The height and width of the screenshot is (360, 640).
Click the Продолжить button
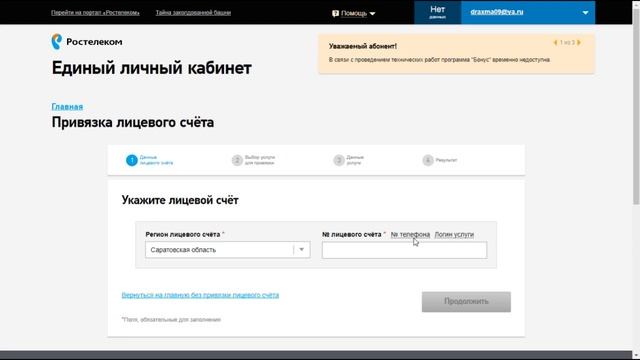point(466,302)
